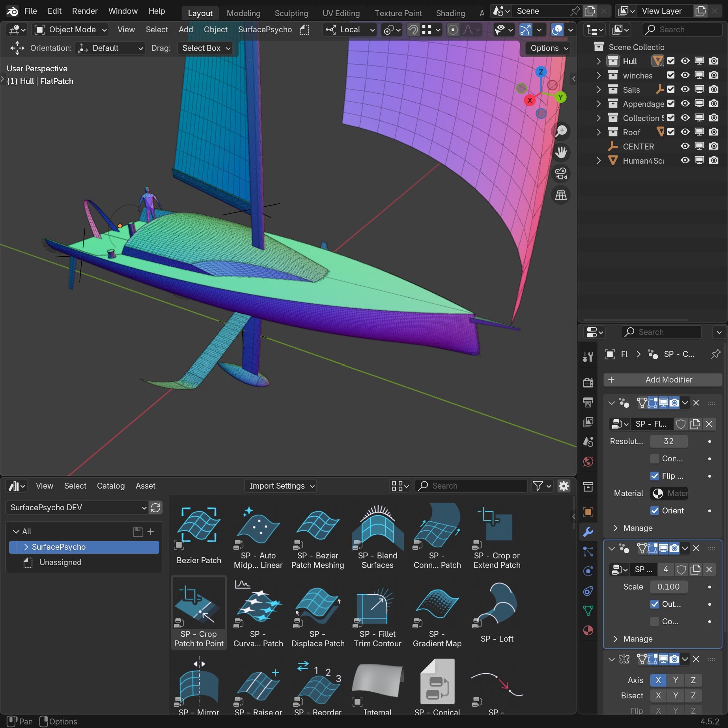
Task: Click the pan view hand icon
Action: [x=561, y=152]
